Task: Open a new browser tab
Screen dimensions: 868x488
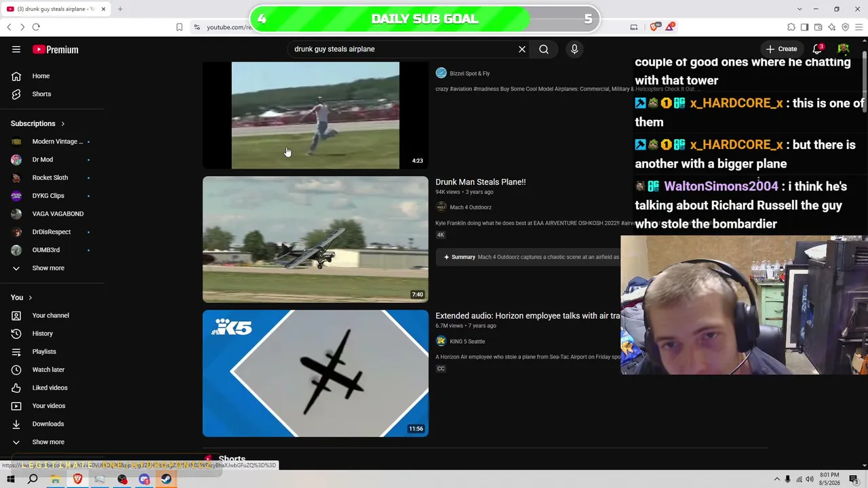Action: (120, 9)
